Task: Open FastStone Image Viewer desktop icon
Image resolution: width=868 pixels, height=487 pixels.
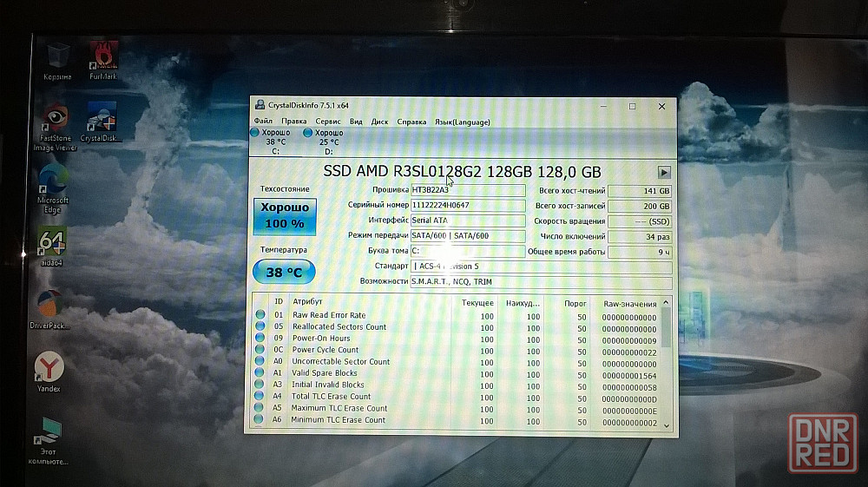Action: [55, 128]
